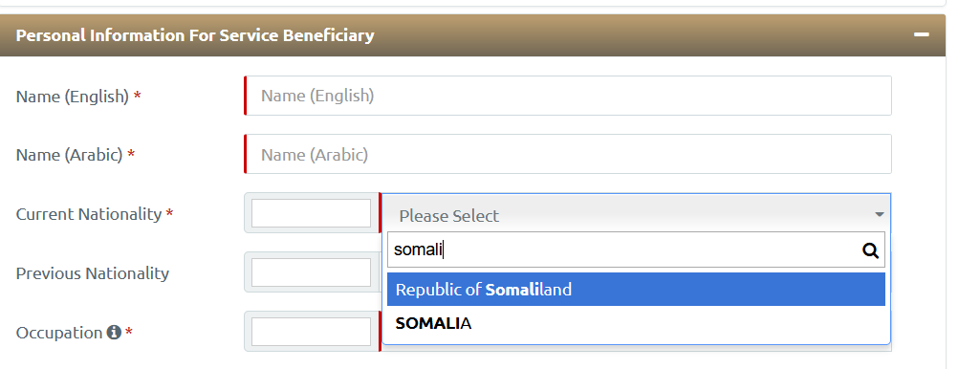980x369 pixels.
Task: Select Republic of Somaliland option
Action: pyautogui.click(x=636, y=290)
